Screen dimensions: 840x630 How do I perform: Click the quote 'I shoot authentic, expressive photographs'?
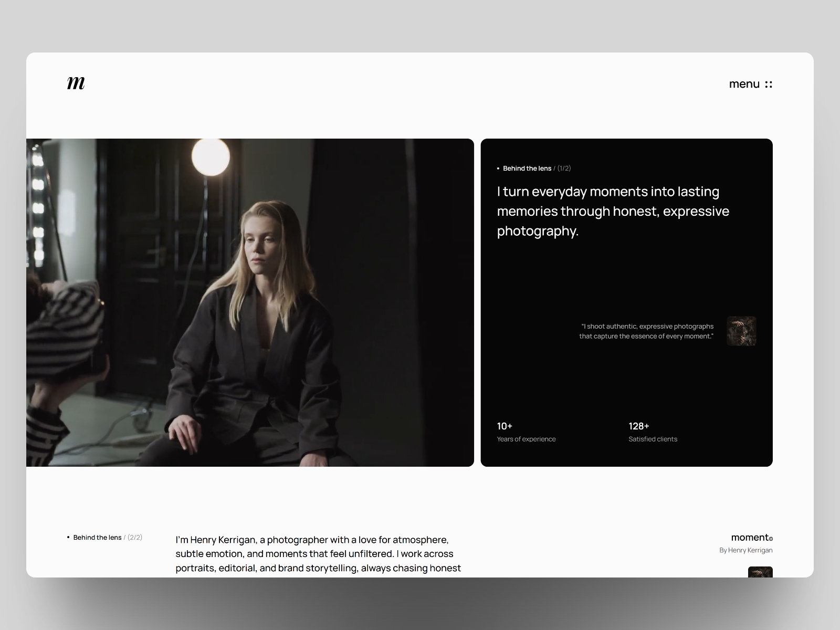pos(647,326)
